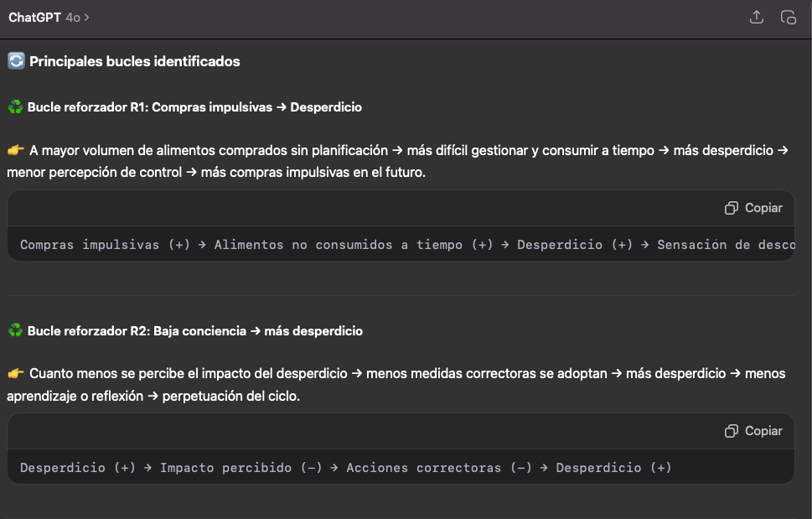Screen dimensions: 812x519
Task: Click the 'Principales bucles identificados' heading
Action: tap(135, 61)
